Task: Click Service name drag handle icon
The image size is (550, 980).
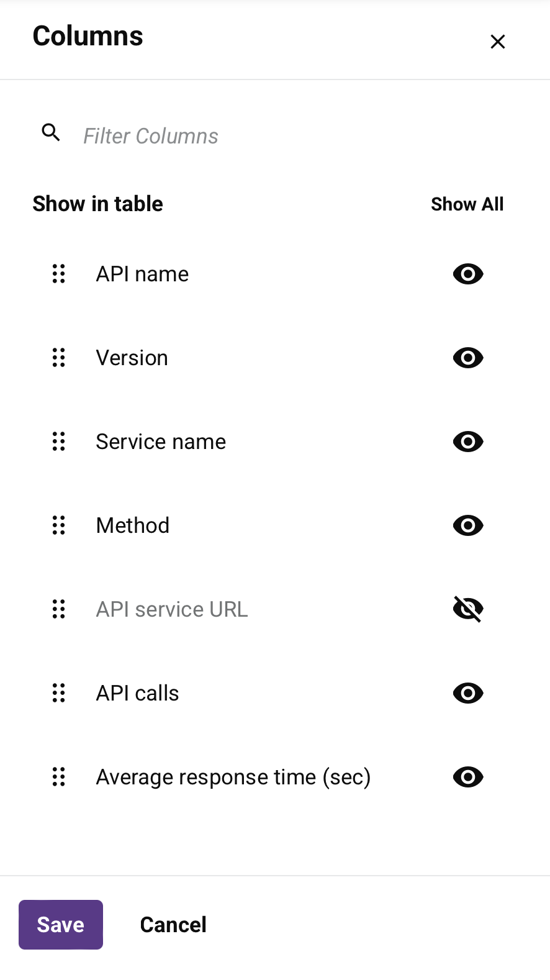Action: pos(59,442)
